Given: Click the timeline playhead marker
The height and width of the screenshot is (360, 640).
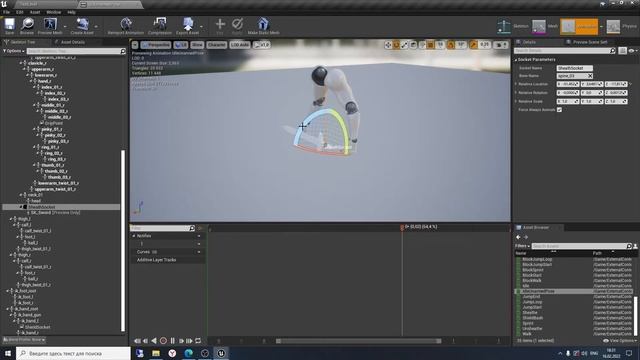Looking at the screenshot, I should (402, 227).
